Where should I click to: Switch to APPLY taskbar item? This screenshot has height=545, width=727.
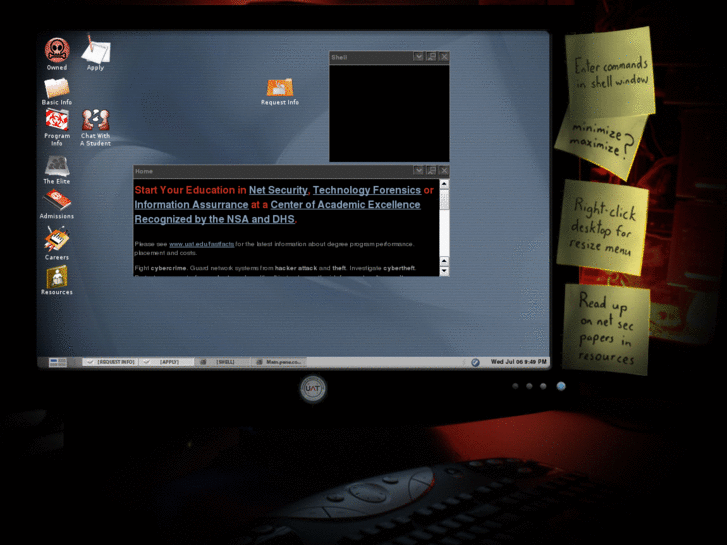pyautogui.click(x=167, y=362)
